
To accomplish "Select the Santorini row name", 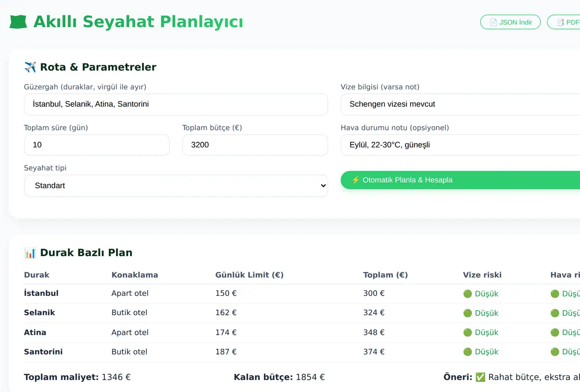I will tap(43, 352).
